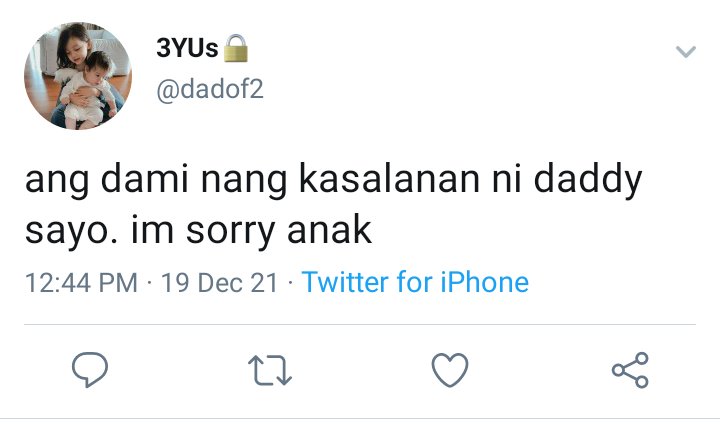Share the tweet using the share icon
720x431 pixels.
630,370
